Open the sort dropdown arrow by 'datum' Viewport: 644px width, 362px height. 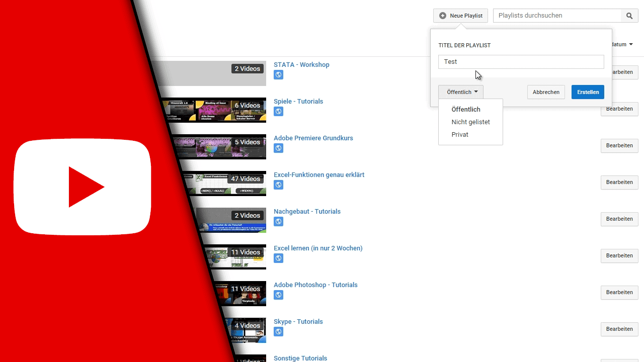(x=631, y=44)
